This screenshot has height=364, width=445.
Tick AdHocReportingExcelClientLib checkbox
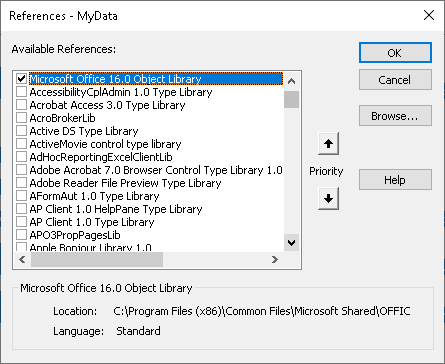tap(21, 157)
